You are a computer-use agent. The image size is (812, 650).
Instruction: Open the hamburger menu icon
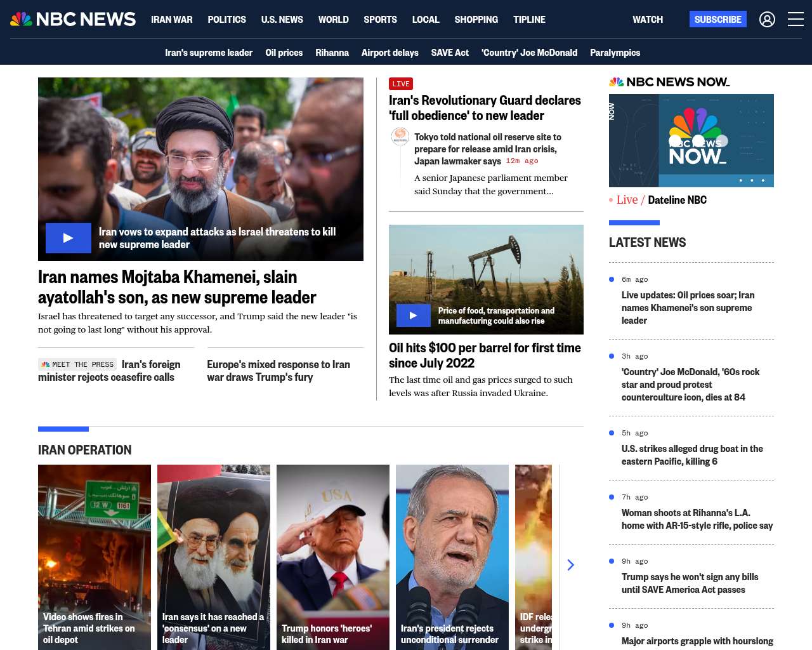click(796, 20)
